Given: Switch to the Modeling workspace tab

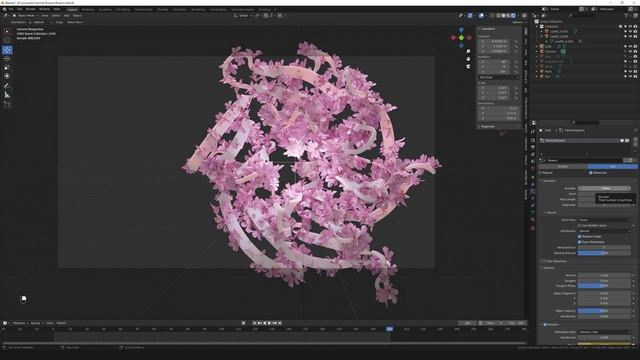Looking at the screenshot, I should (x=88, y=9).
